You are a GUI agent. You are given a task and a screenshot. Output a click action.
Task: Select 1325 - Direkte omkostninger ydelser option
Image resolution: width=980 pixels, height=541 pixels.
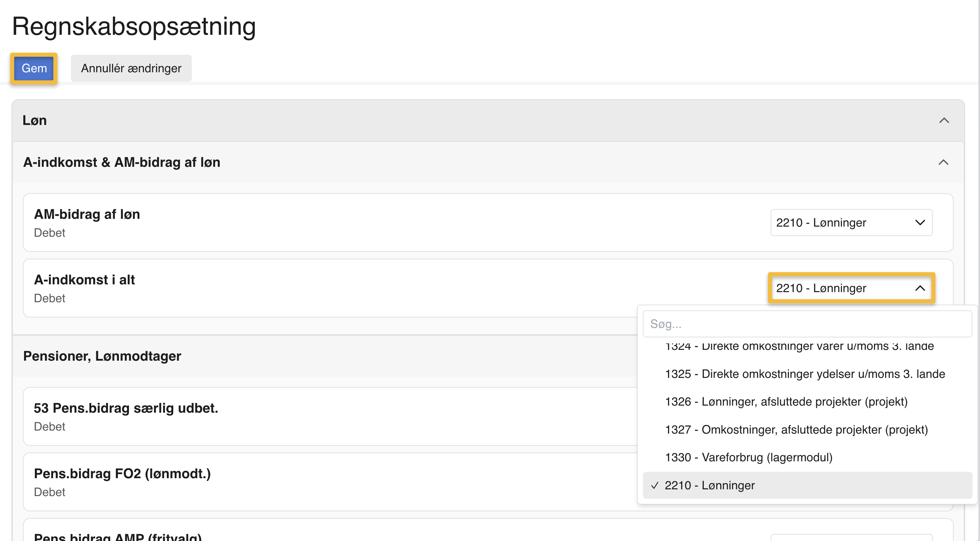(x=805, y=374)
